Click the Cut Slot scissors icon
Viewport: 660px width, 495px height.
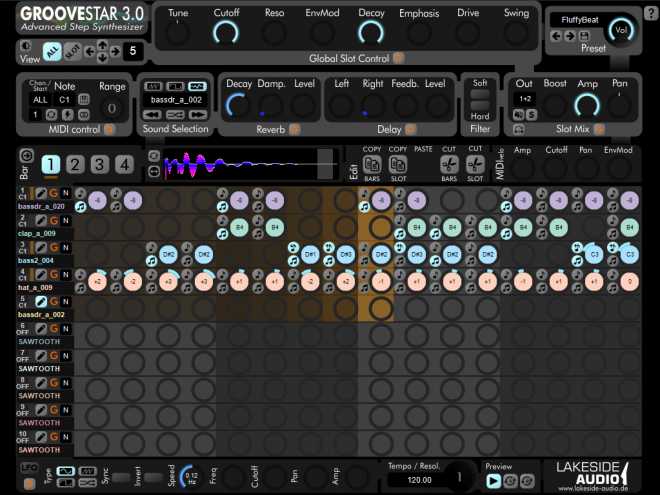[x=475, y=165]
